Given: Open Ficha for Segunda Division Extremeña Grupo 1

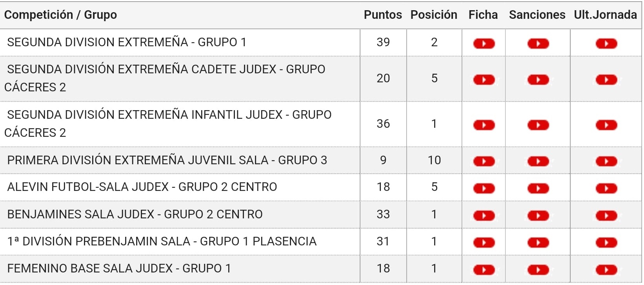Looking at the screenshot, I should [484, 44].
